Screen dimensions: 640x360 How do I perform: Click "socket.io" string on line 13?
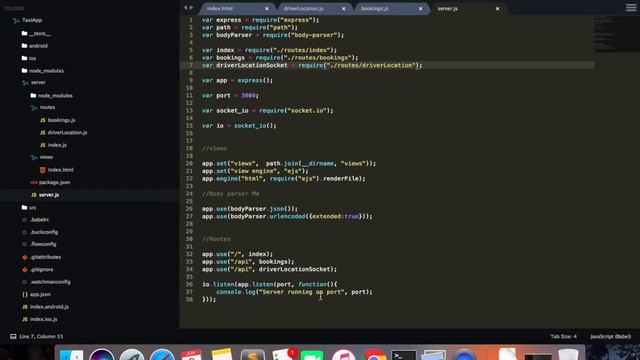pyautogui.click(x=306, y=111)
